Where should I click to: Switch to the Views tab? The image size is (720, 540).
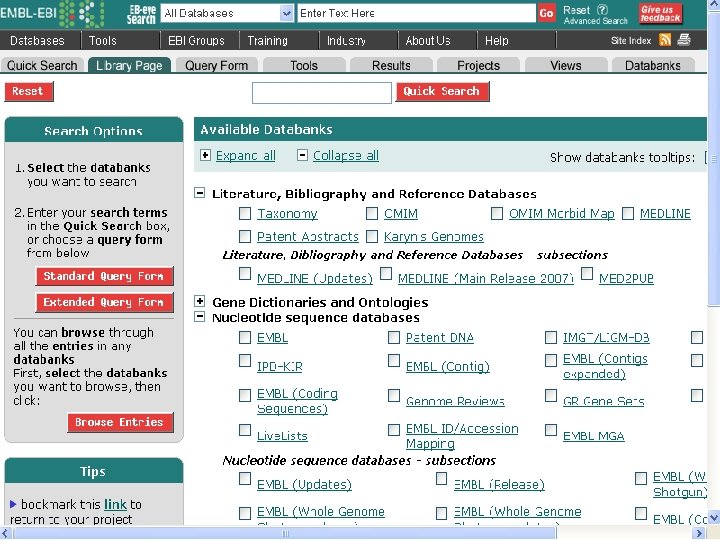coord(566,65)
